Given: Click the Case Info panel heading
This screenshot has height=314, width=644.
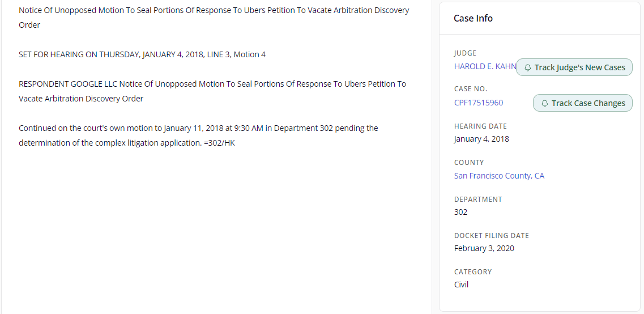Looking at the screenshot, I should (473, 18).
